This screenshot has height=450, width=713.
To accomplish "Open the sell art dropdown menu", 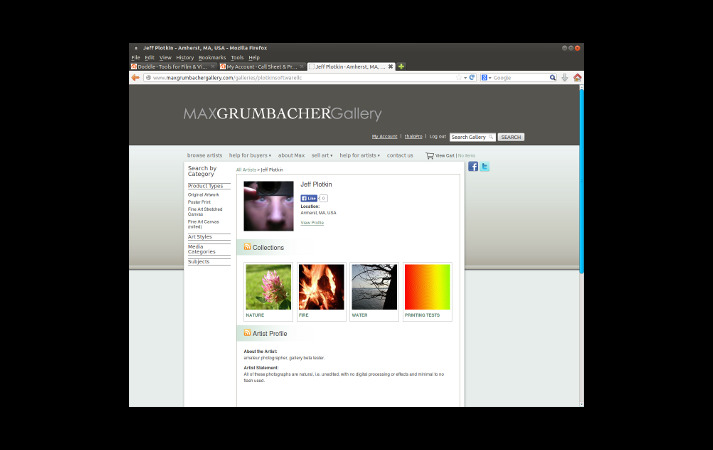I will tap(321, 156).
